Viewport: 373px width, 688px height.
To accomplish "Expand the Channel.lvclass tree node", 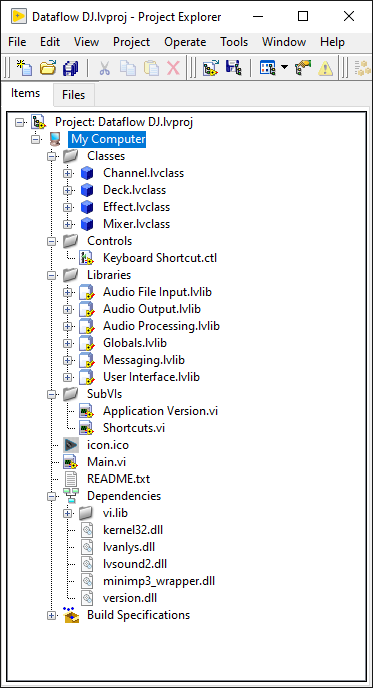I will coord(67,173).
